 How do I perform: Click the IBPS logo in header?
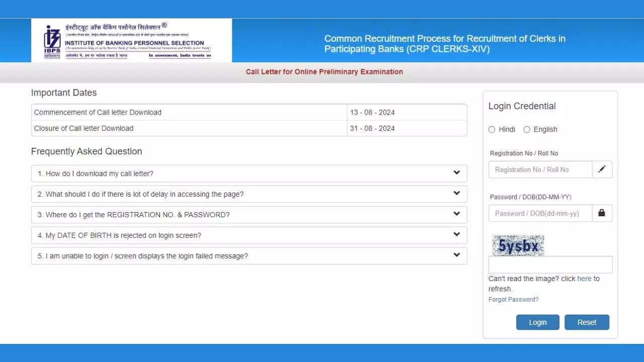point(52,41)
